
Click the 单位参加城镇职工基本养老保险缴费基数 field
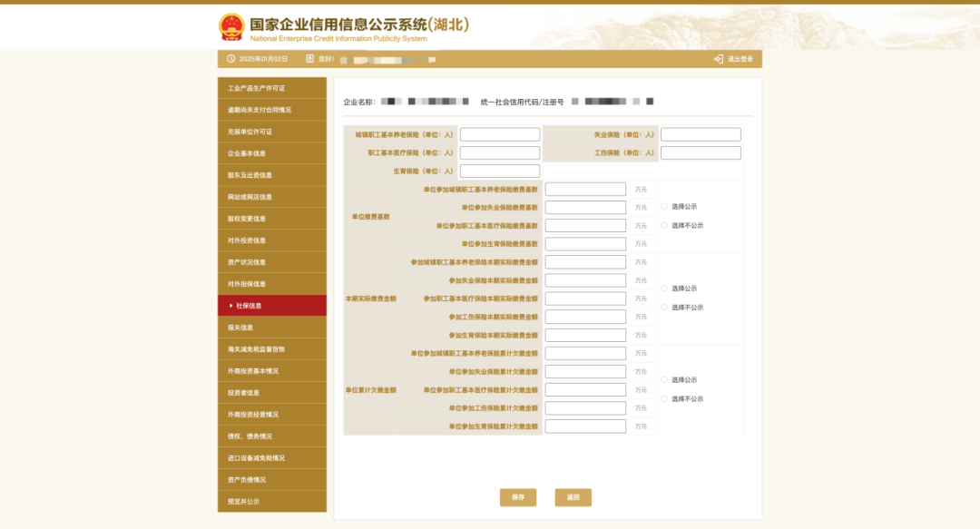pyautogui.click(x=585, y=189)
